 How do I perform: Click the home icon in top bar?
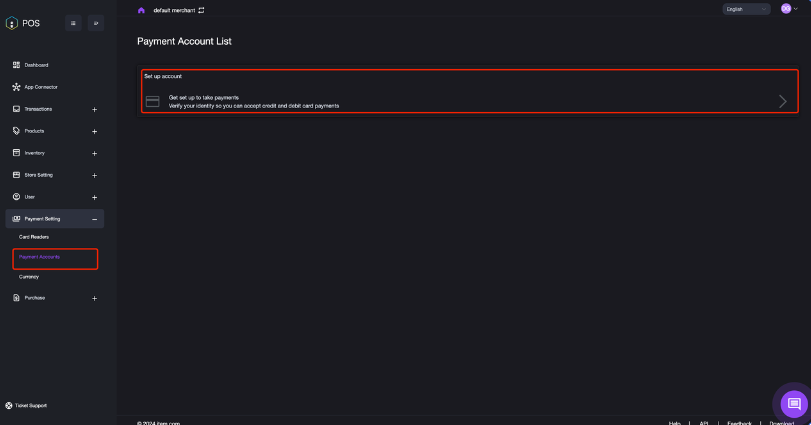141,10
